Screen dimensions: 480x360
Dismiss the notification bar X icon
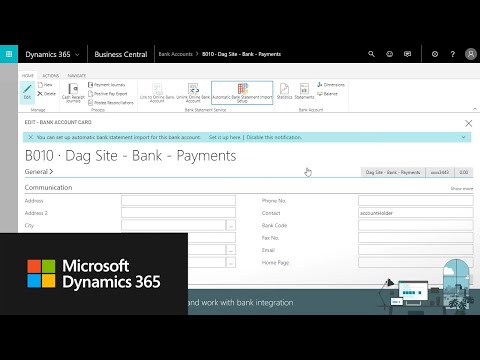click(30, 137)
